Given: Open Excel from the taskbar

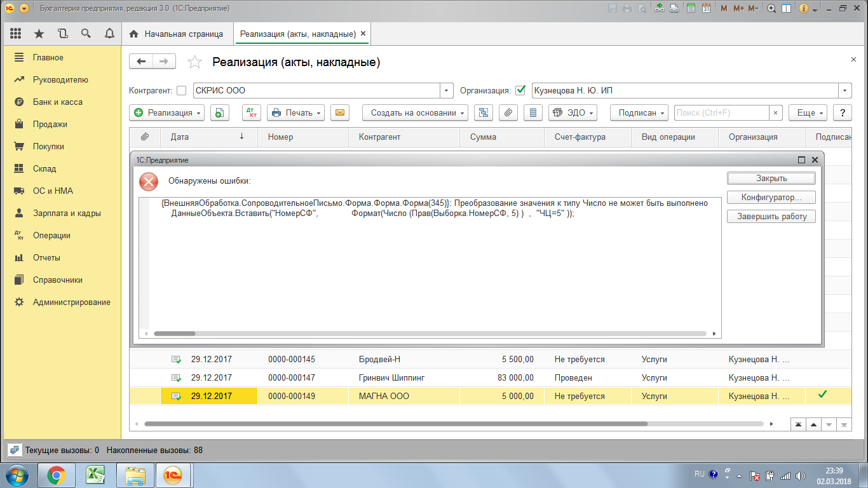Looking at the screenshot, I should point(95,475).
